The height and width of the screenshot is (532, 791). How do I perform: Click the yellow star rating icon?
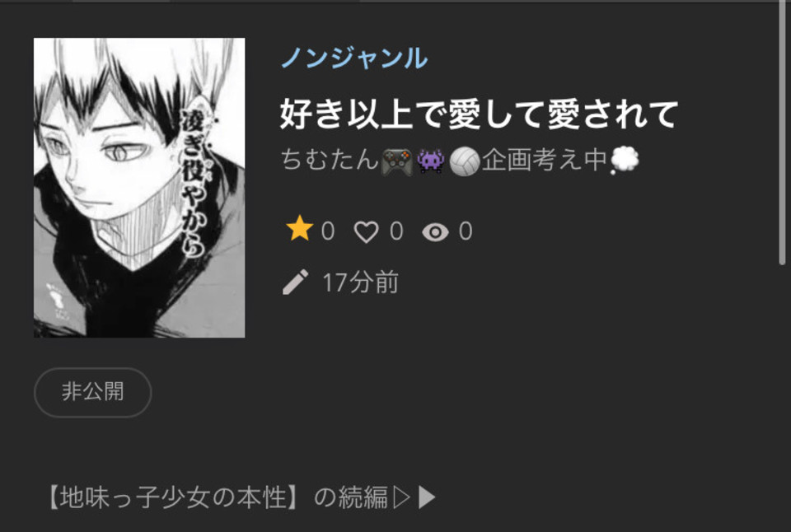pos(300,229)
